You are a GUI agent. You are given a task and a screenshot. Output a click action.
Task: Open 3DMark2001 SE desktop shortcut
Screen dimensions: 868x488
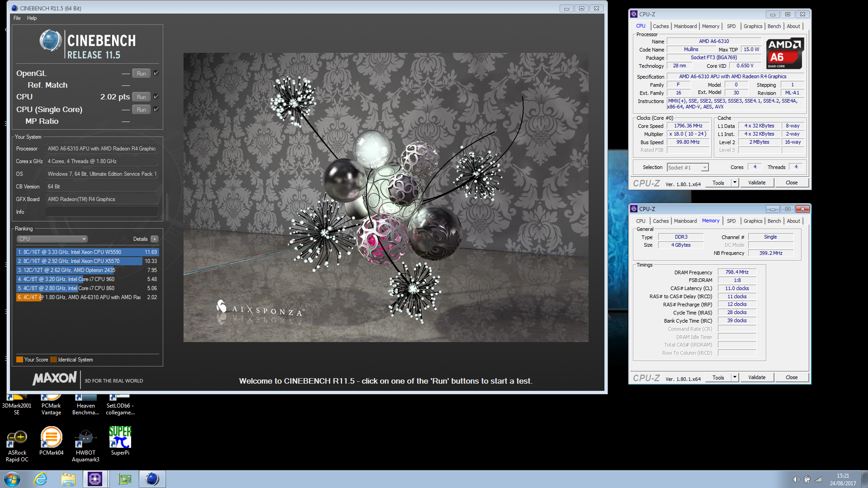tap(17, 405)
